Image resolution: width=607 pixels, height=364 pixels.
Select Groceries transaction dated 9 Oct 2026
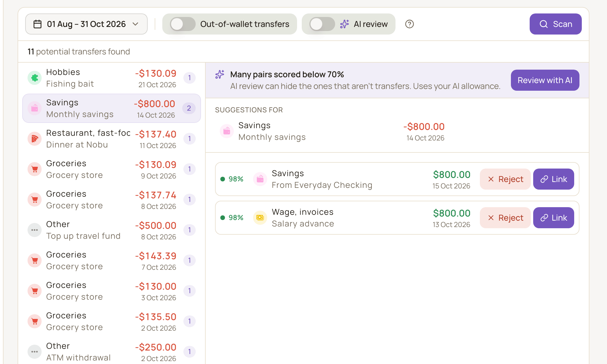coord(112,169)
